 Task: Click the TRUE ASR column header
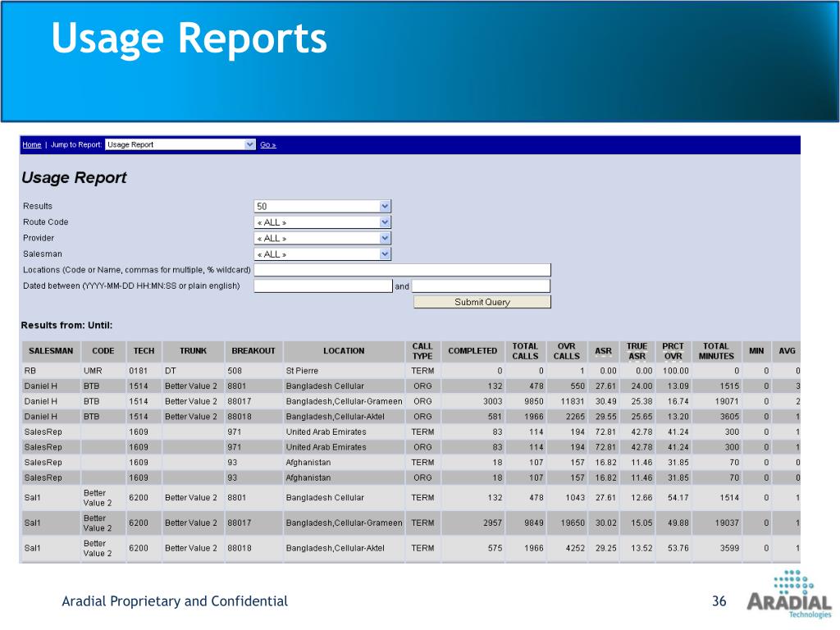pyautogui.click(x=637, y=351)
